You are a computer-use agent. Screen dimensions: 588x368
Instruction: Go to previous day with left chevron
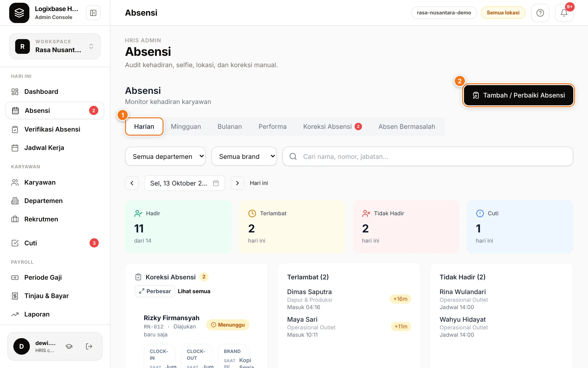click(x=132, y=183)
